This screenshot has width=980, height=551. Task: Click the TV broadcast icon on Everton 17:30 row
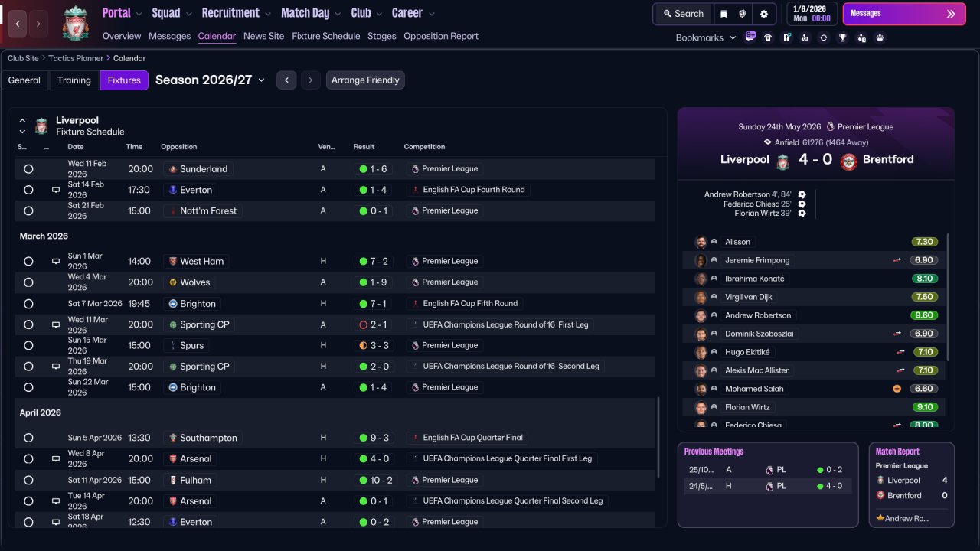[55, 190]
